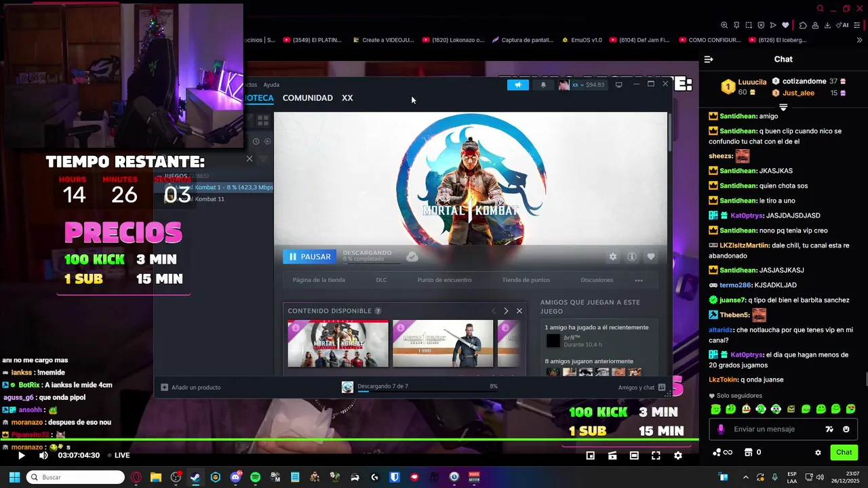Click top gifter Luuucila
This screenshot has height=488, width=868.
(744, 87)
